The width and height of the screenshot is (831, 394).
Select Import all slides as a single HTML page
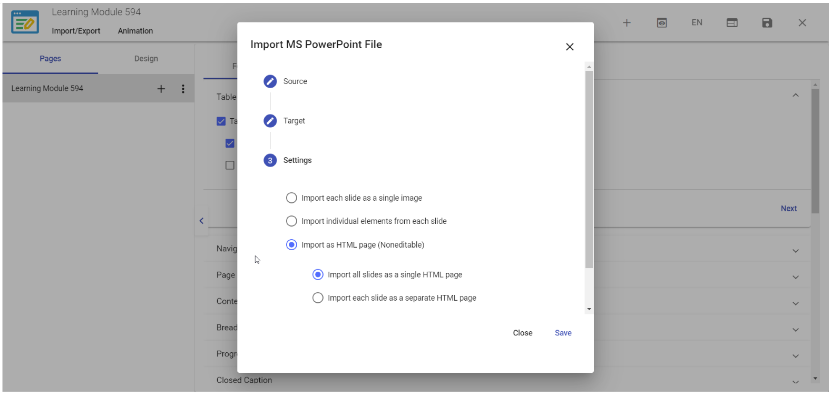317,275
